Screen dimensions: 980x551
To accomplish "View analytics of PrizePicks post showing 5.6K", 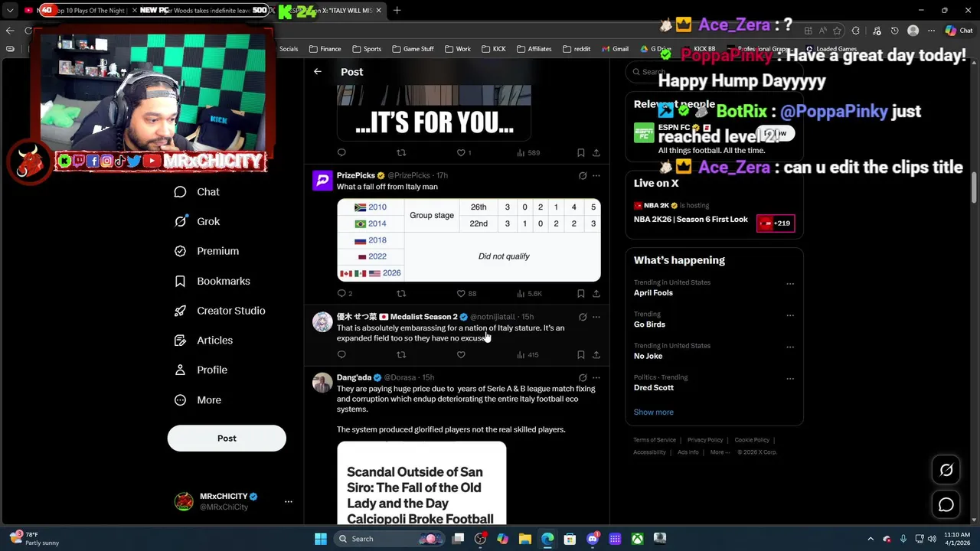I will (529, 293).
